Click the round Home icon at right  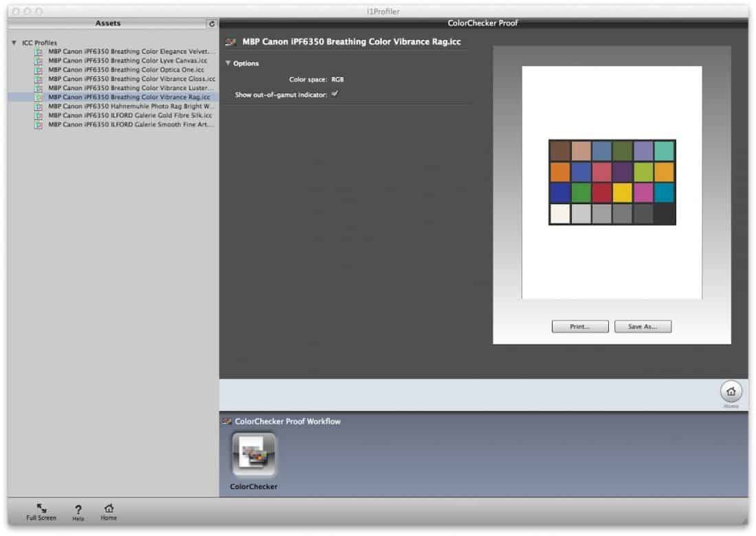click(x=731, y=392)
